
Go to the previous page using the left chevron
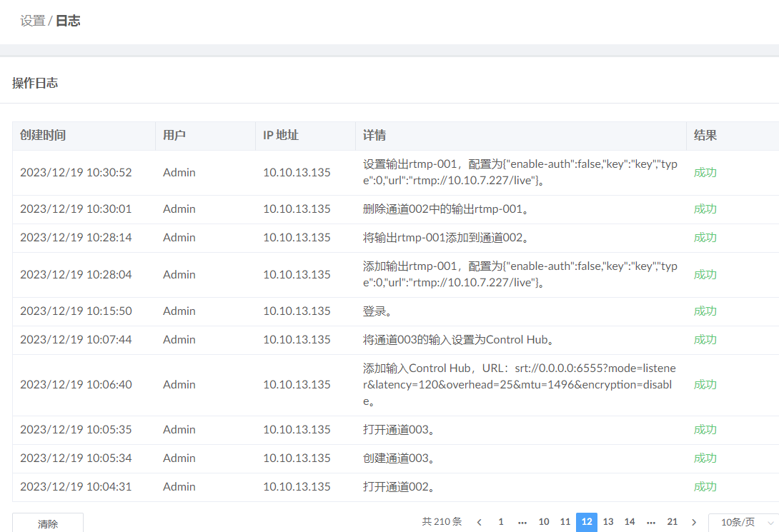click(479, 522)
